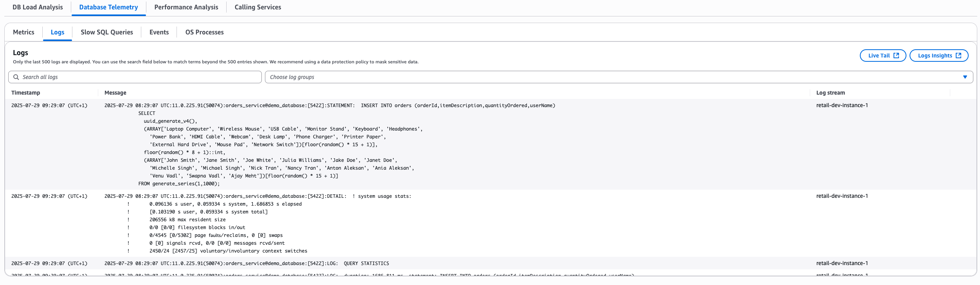This screenshot has height=285, width=980.
Task: Select the INSERT INTO orders statement log entry
Action: point(330,106)
